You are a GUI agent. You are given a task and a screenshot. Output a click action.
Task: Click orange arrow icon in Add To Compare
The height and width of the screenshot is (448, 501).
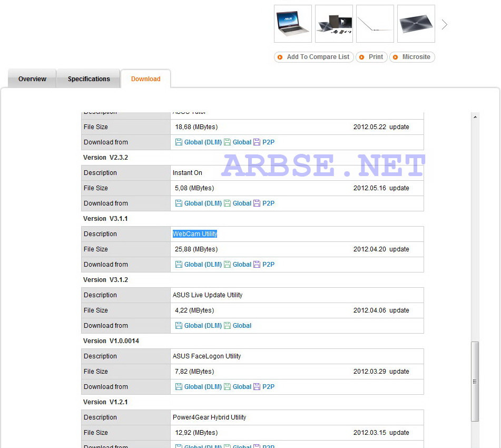point(280,57)
